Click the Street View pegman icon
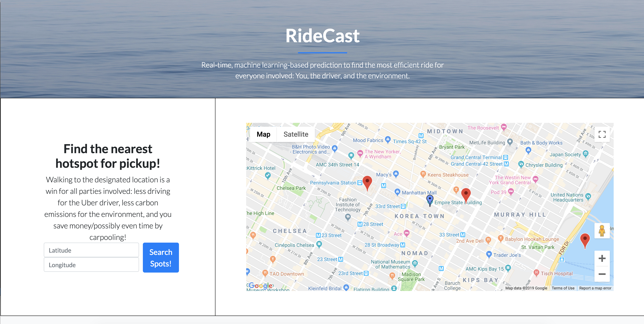 [x=602, y=231]
